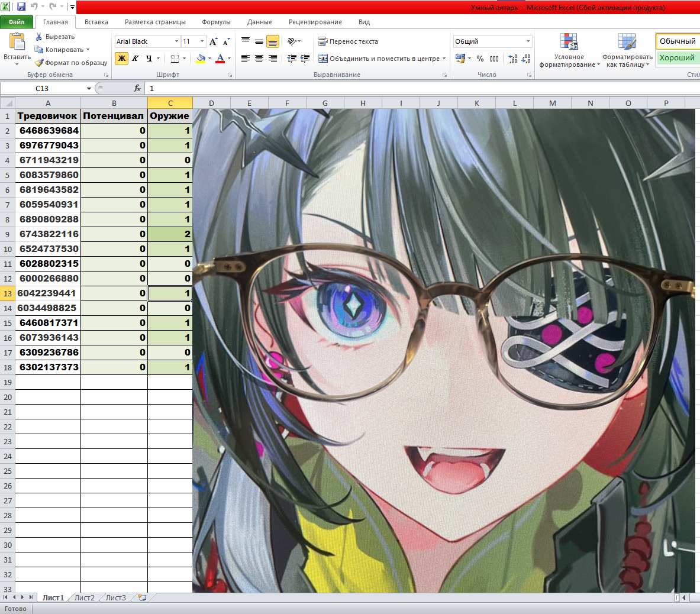Image resolution: width=700 pixels, height=614 pixels.
Task: Expand the merge and center options arrow
Action: 444,59
